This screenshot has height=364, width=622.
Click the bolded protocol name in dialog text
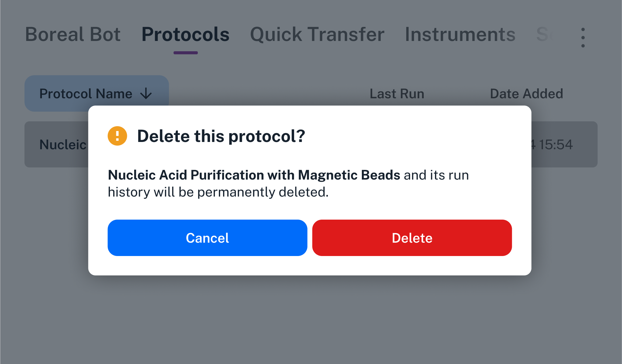click(x=254, y=175)
